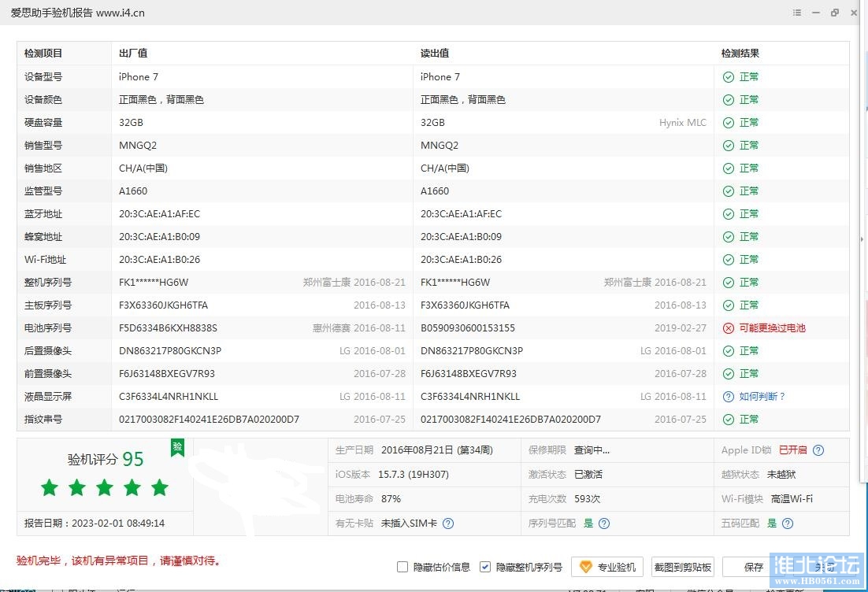Image resolution: width=868 pixels, height=592 pixels.
Task: Enable the 隐藏估价信息 checkbox
Action: point(402,567)
